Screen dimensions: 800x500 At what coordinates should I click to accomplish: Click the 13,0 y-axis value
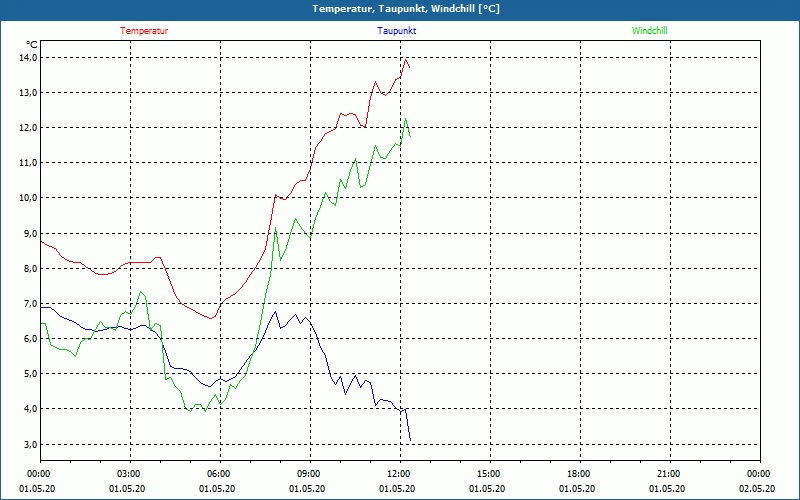pos(29,93)
